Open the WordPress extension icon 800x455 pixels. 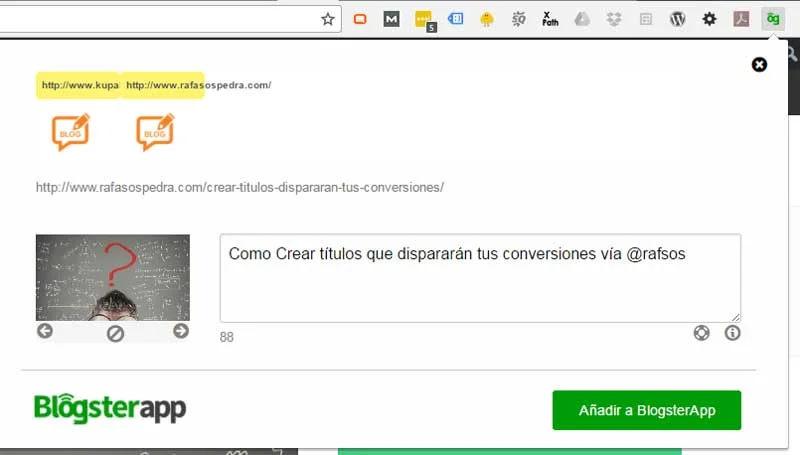point(677,19)
